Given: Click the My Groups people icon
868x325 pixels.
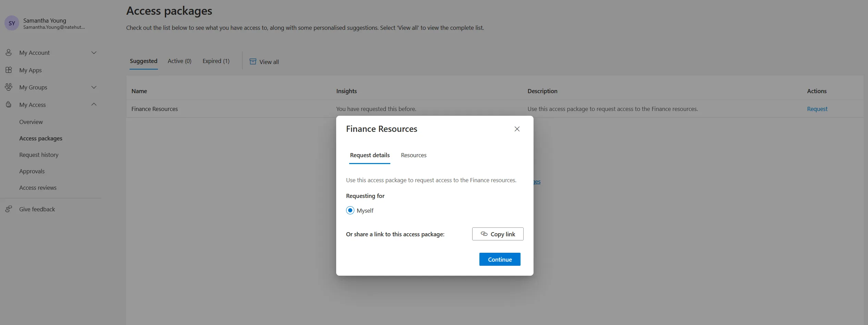Looking at the screenshot, I should 9,87.
